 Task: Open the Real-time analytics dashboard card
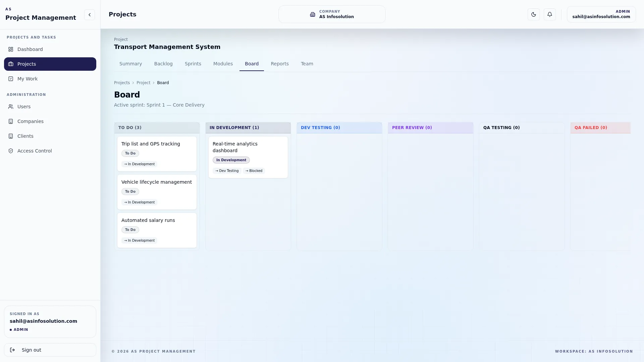click(248, 157)
